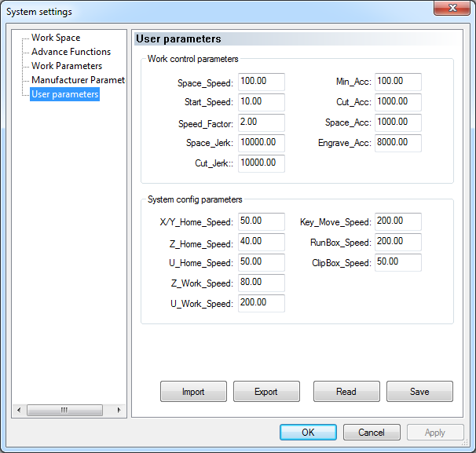The image size is (476, 453).
Task: Select the Z_Home_Speed field
Action: (x=261, y=243)
